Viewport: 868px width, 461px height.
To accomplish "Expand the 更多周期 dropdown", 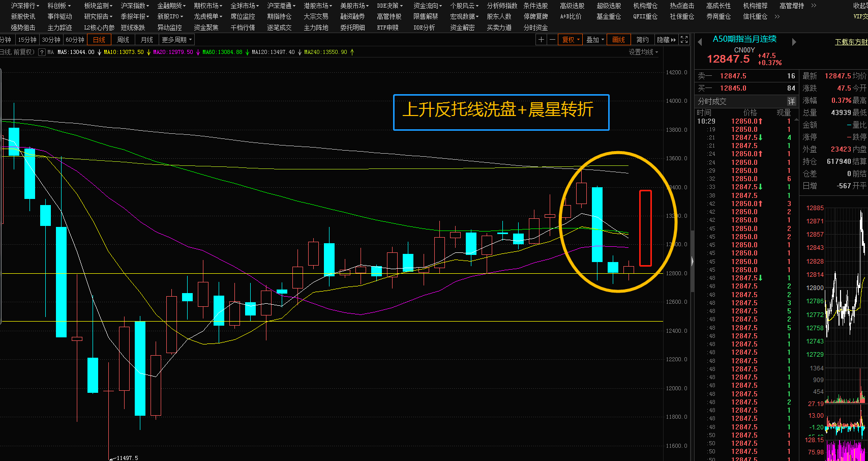I will pyautogui.click(x=177, y=40).
